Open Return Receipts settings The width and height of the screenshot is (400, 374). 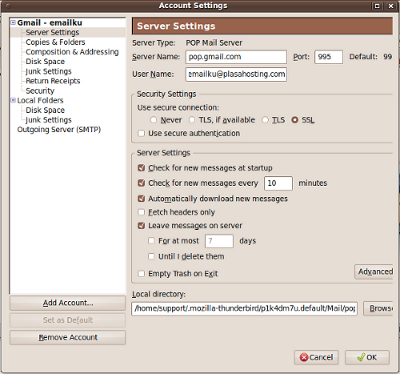53,81
